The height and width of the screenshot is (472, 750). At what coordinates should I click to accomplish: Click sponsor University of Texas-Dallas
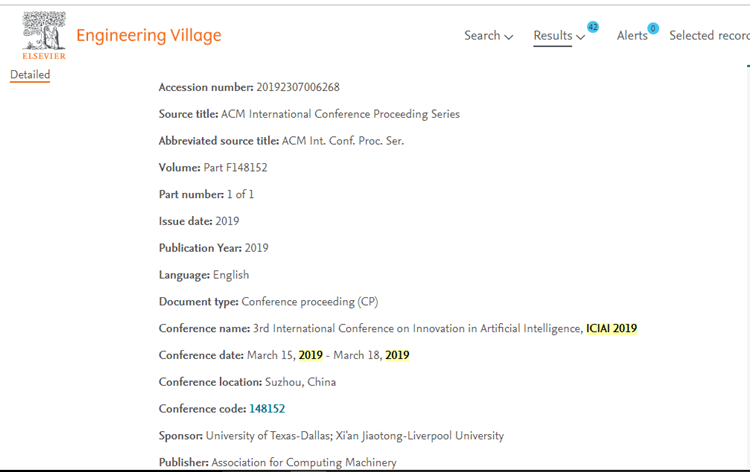[268, 436]
